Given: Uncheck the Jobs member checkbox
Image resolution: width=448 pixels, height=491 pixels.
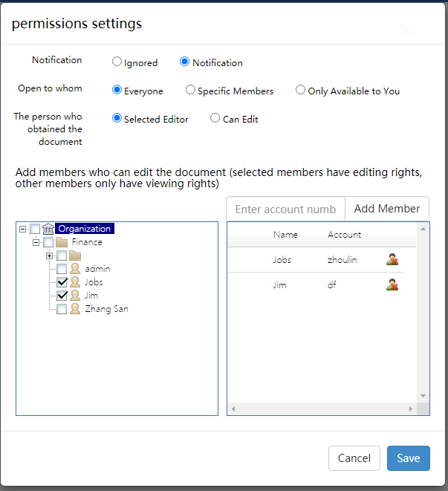Looking at the screenshot, I should [62, 282].
